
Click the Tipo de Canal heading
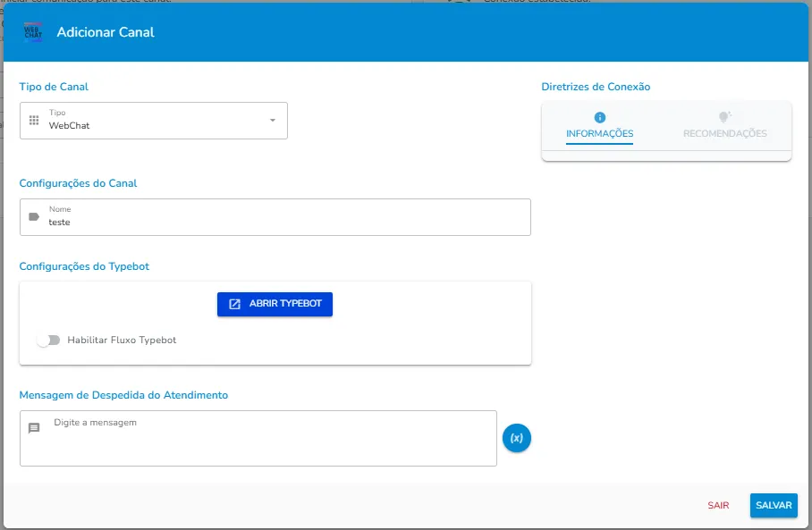[54, 87]
